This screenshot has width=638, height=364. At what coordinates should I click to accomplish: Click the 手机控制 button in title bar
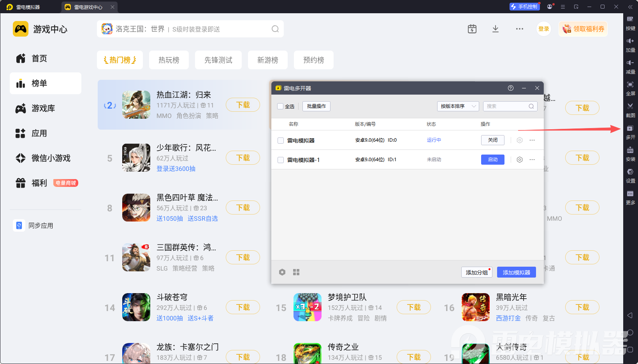click(525, 7)
